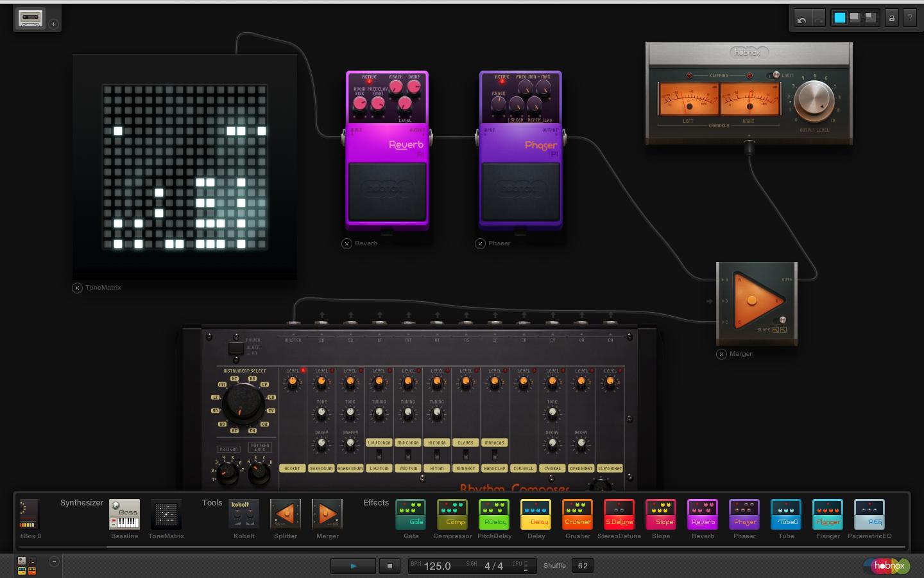This screenshot has width=924, height=578.
Task: Click the device palette horizontal scrollbar
Action: pos(507,547)
